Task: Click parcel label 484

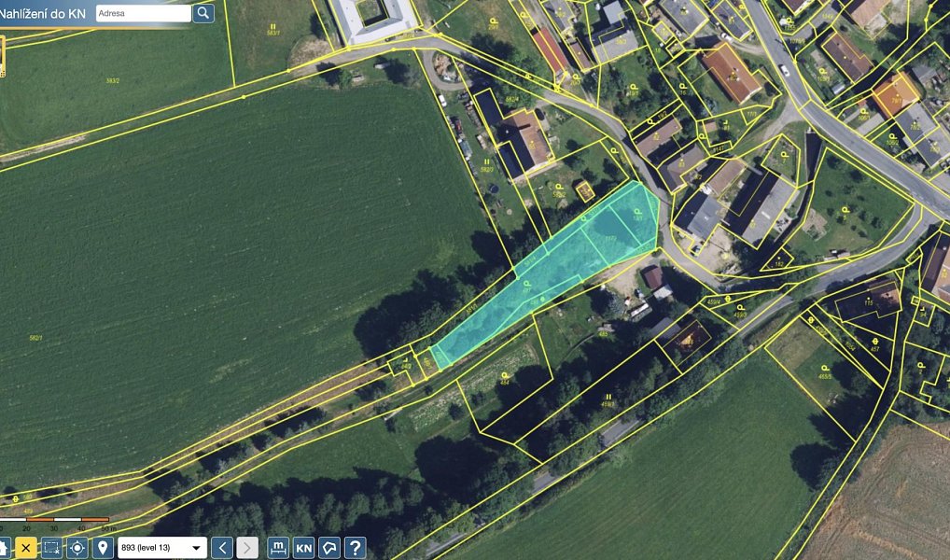Action: pyautogui.click(x=505, y=383)
